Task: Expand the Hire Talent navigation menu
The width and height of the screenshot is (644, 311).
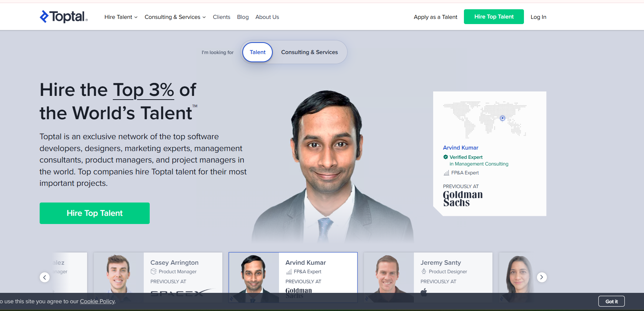Action: pos(121,17)
